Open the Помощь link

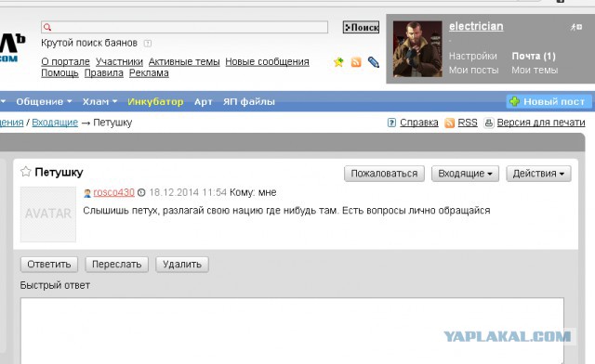point(59,72)
